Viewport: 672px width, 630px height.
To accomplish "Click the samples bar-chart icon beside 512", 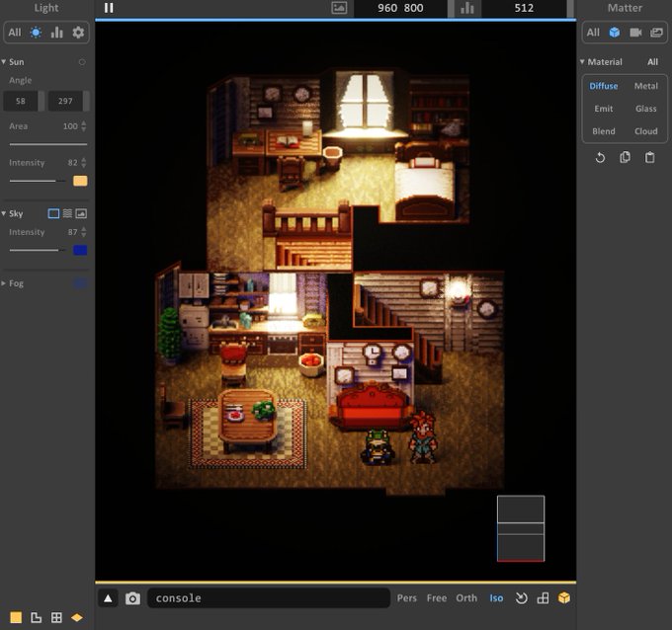I will (467, 8).
